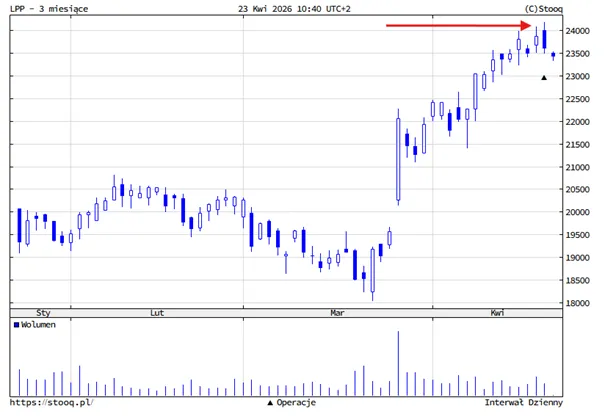The width and height of the screenshot is (605, 417).
Task: Click the chart timestamp 23 Kwi 2026
Action: [x=294, y=8]
